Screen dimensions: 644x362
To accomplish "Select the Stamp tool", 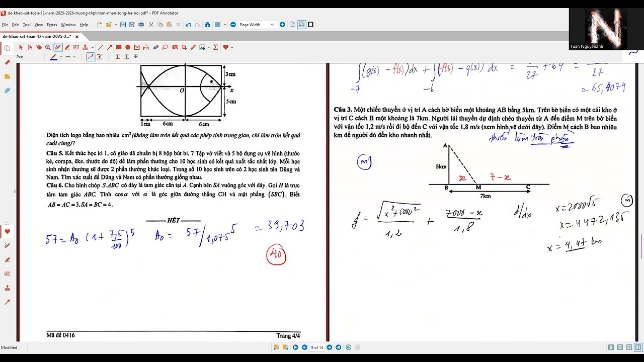I will coord(85,47).
